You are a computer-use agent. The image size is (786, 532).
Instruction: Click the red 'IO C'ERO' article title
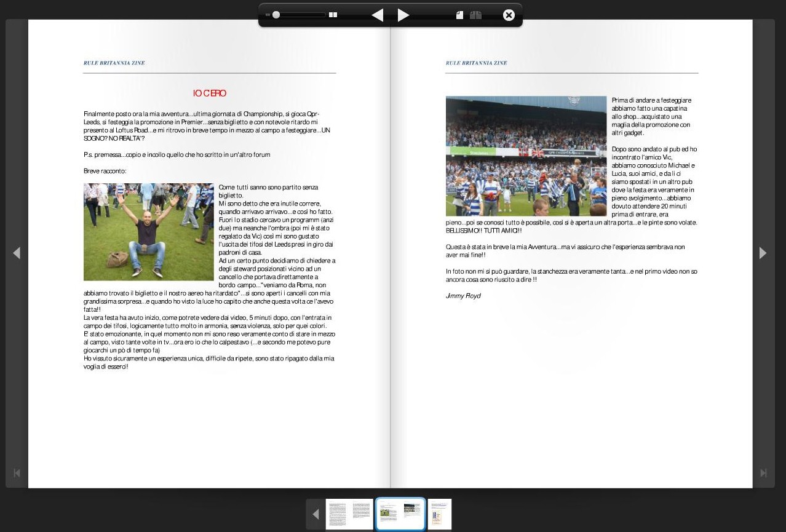210,93
